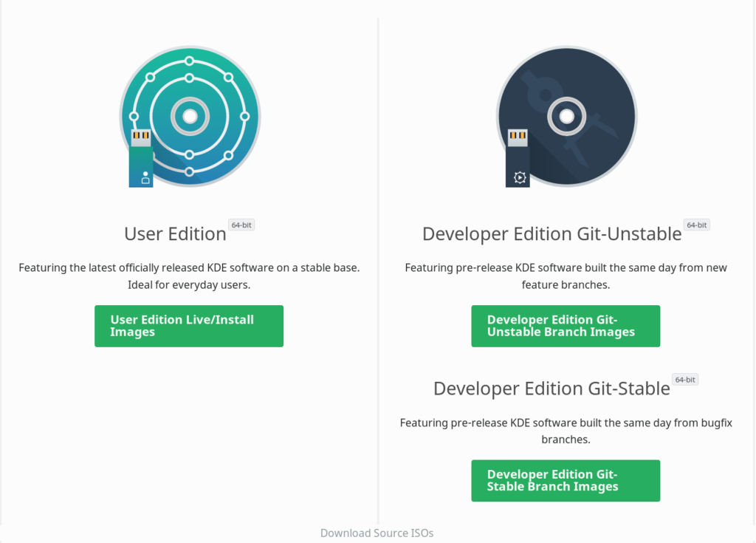Select the Developer Edition Git-Stable heading
Viewport: 756px width, 543px height.
click(551, 389)
